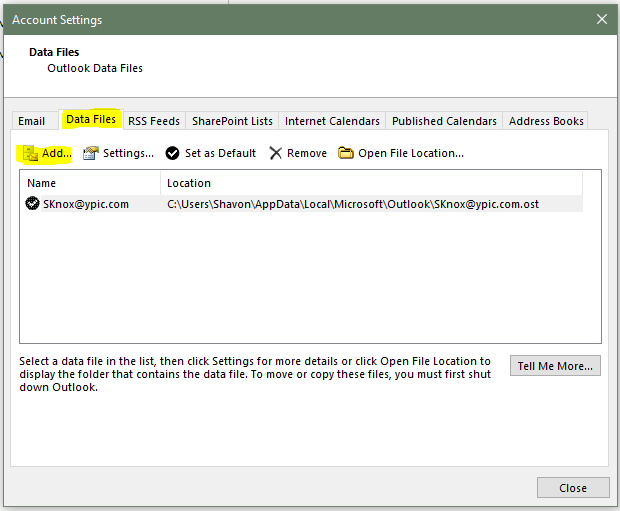The height and width of the screenshot is (511, 620).
Task: Click the Settings toolbar icon
Action: 91,153
